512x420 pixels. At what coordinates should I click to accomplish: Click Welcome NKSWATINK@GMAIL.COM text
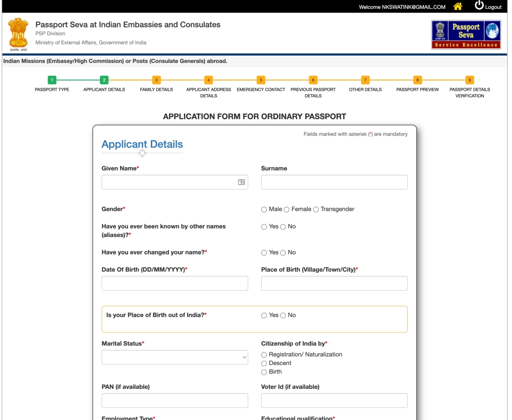(402, 7)
